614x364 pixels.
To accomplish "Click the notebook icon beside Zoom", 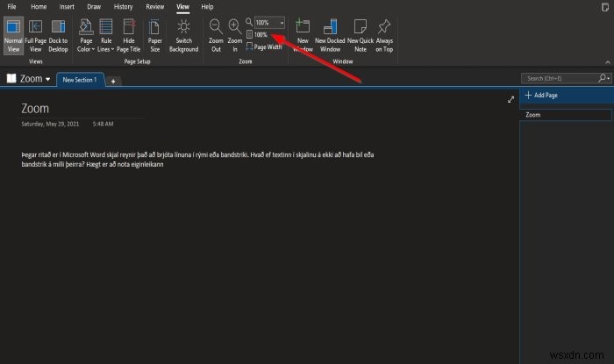I will coord(11,78).
